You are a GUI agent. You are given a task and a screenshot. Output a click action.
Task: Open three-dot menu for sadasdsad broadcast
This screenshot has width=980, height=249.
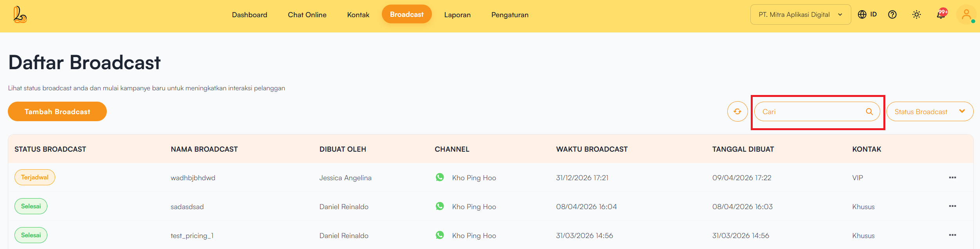952,206
